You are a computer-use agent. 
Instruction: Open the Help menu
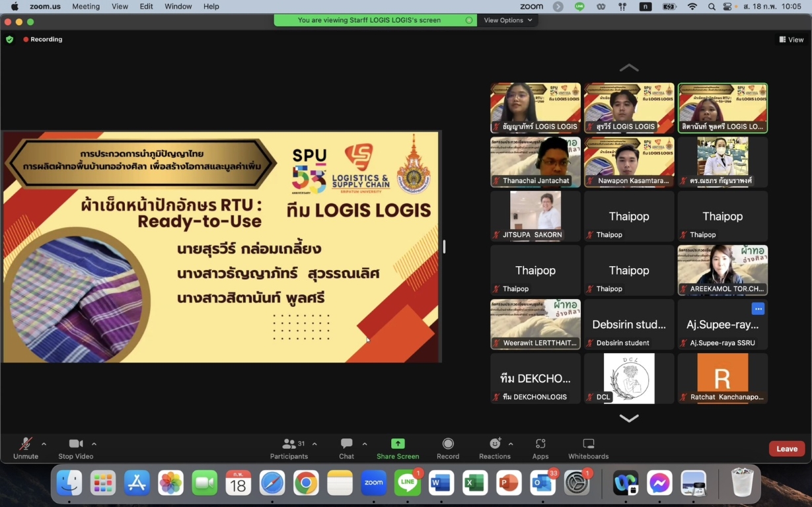211,7
